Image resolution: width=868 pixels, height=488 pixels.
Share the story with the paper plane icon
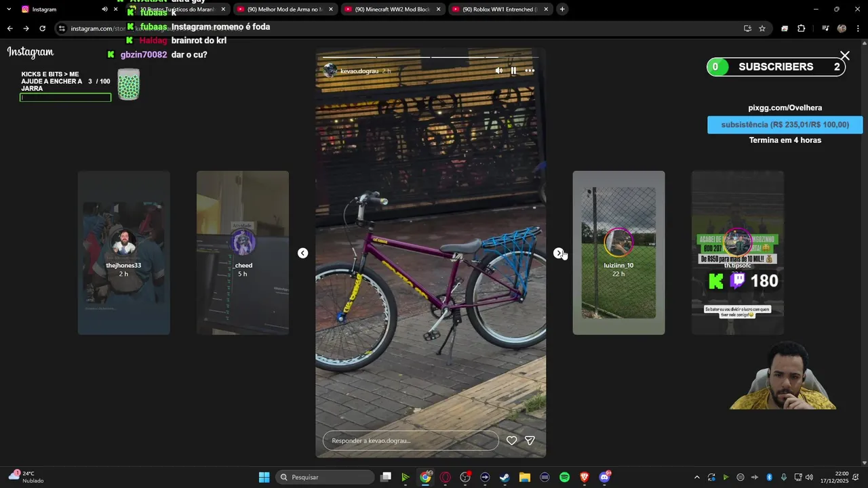[x=530, y=441]
